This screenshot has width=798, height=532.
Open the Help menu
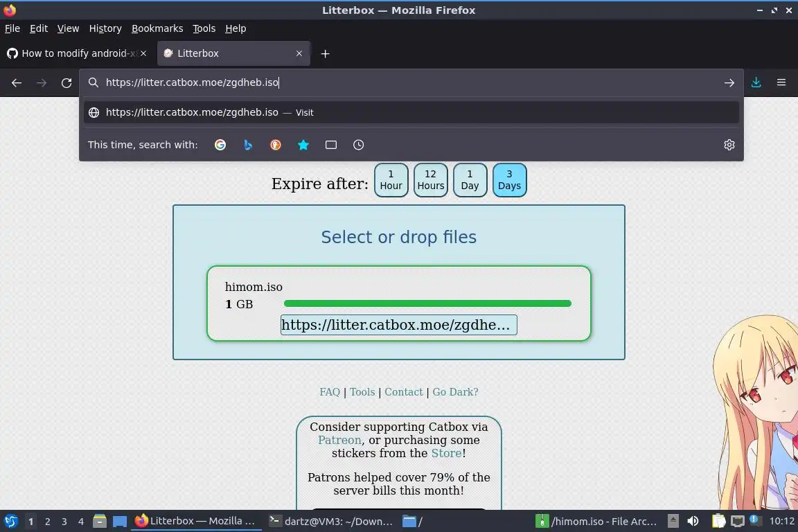click(236, 28)
